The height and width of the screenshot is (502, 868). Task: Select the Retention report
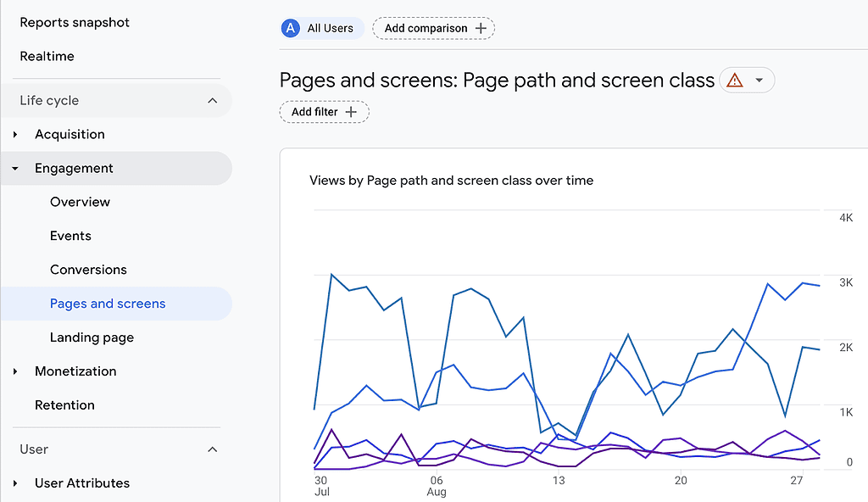64,405
